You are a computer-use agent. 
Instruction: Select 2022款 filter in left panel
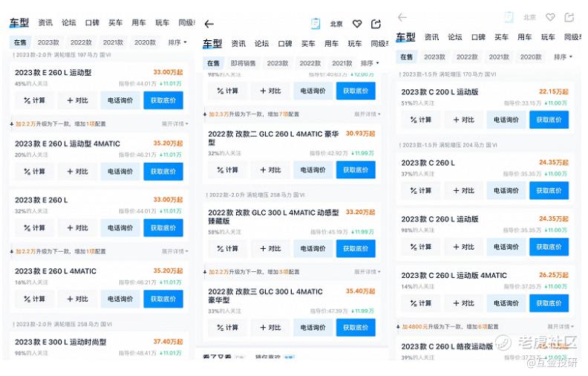click(81, 42)
